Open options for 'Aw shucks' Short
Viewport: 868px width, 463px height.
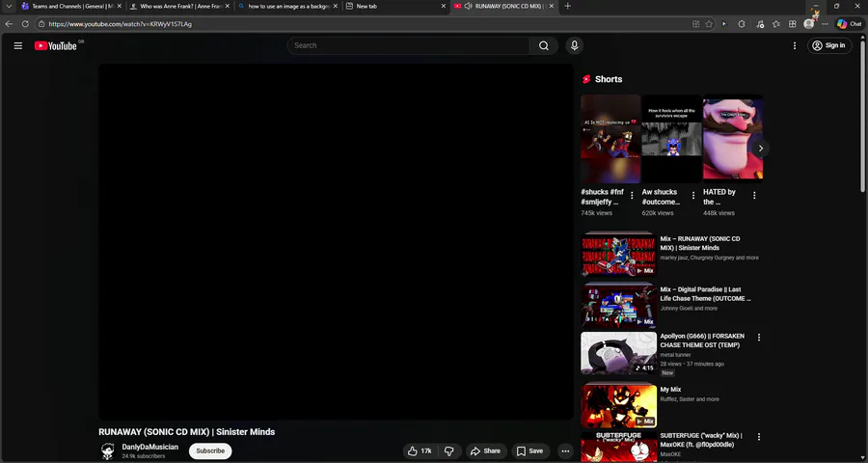coord(693,195)
